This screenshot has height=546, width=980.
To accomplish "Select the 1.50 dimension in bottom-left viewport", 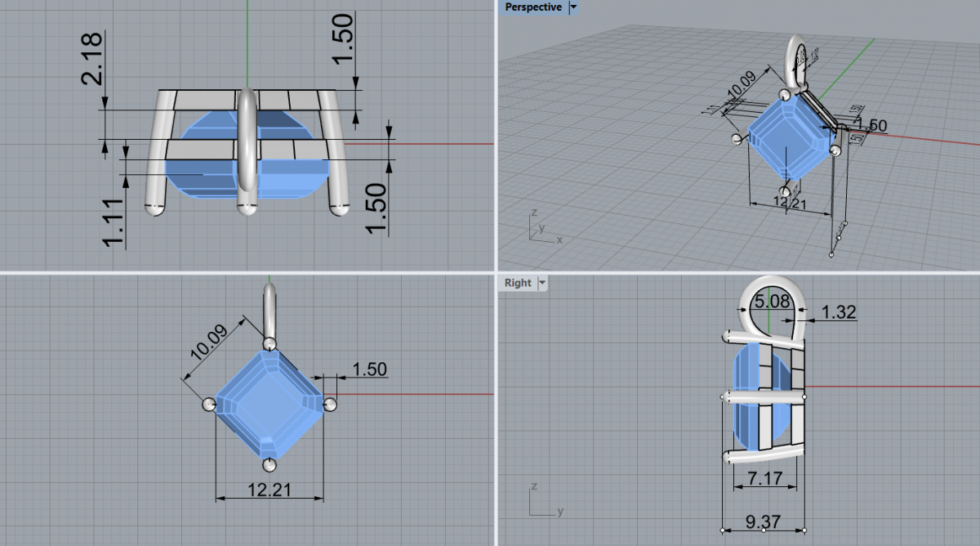I will click(x=368, y=369).
